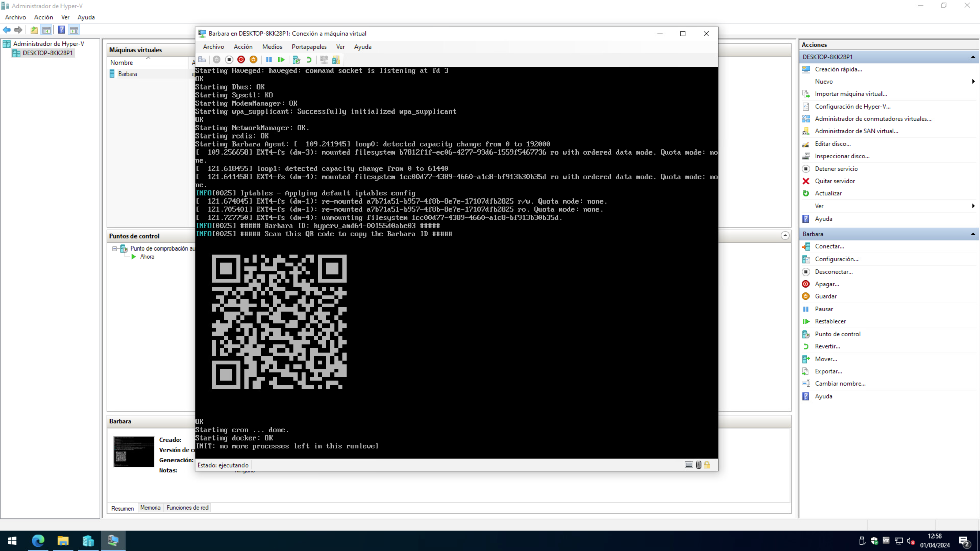Create a checkpoint from the VM toolbar
This screenshot has height=551, width=980.
[296, 60]
